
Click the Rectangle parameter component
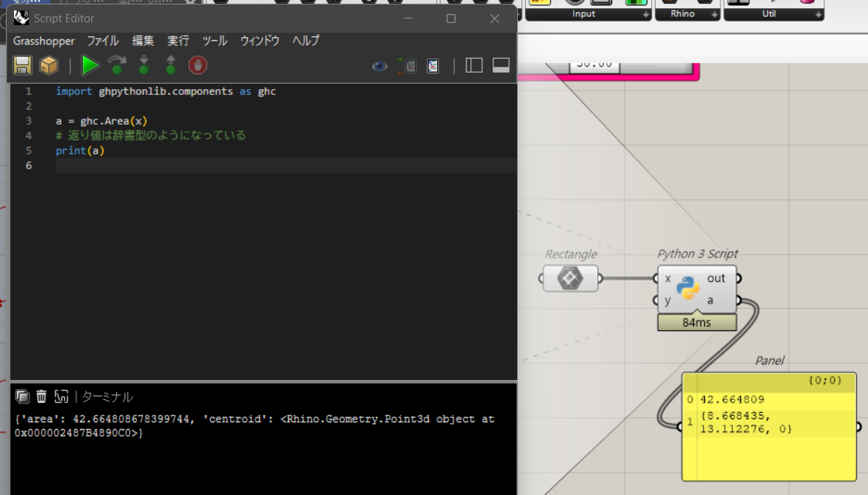pos(570,279)
